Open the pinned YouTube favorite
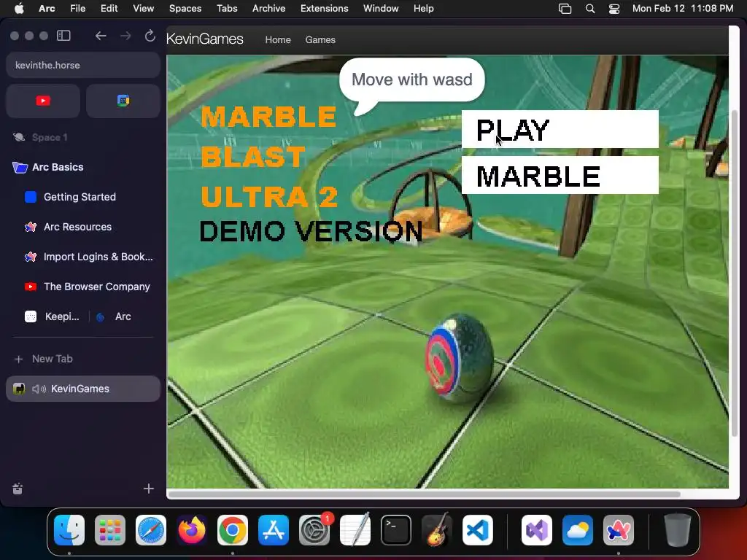Image resolution: width=747 pixels, height=560 pixels. click(x=43, y=101)
